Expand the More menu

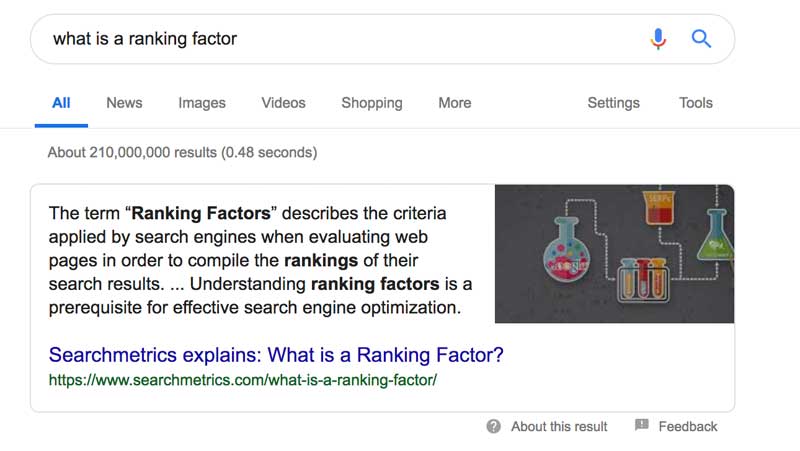tap(454, 103)
